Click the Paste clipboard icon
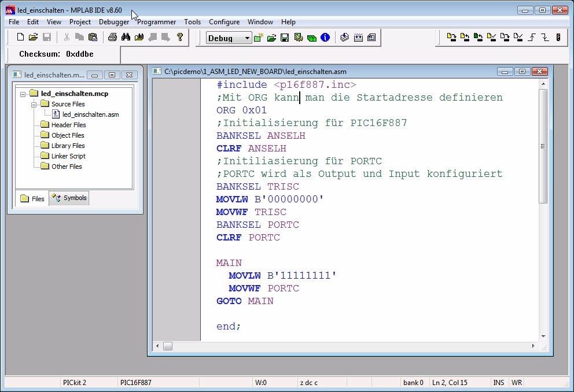574x392 pixels. coord(93,37)
